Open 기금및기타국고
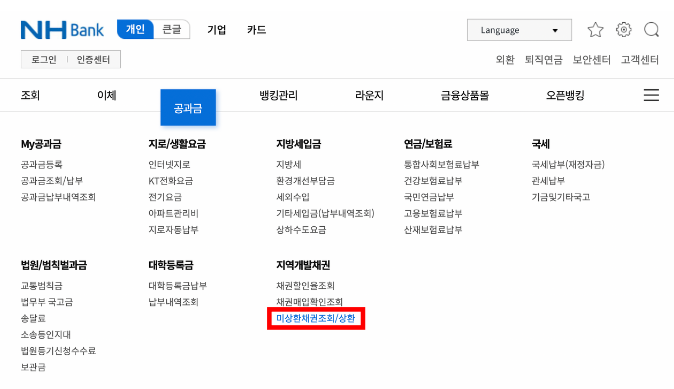674x389 pixels. click(x=561, y=197)
